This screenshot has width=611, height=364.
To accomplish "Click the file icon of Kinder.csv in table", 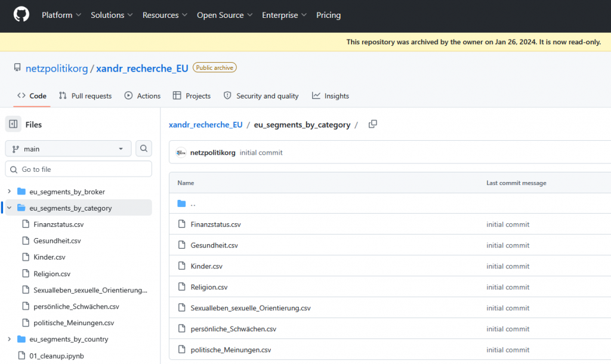I will 181,266.
